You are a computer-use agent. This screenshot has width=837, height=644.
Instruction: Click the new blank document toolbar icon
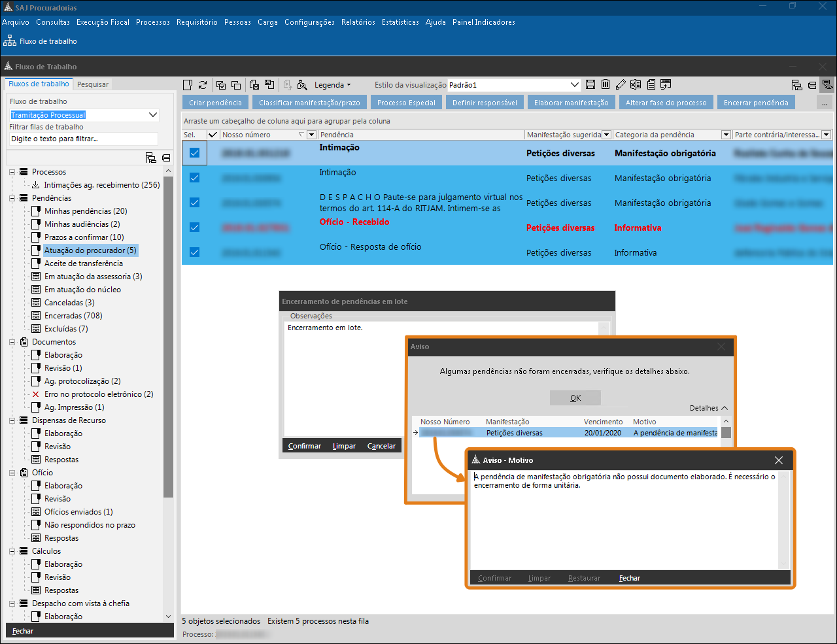tap(188, 85)
